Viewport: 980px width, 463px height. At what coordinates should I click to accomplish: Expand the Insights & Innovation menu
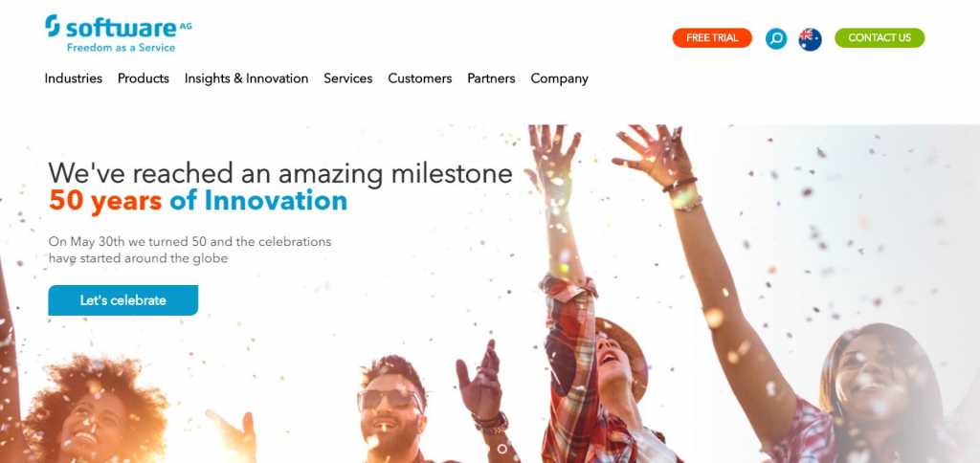pyautogui.click(x=246, y=78)
